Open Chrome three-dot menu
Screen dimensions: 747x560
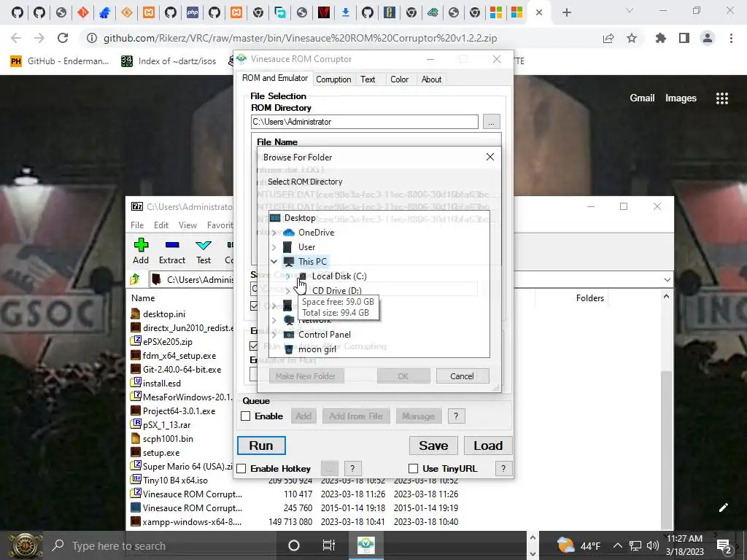731,38
